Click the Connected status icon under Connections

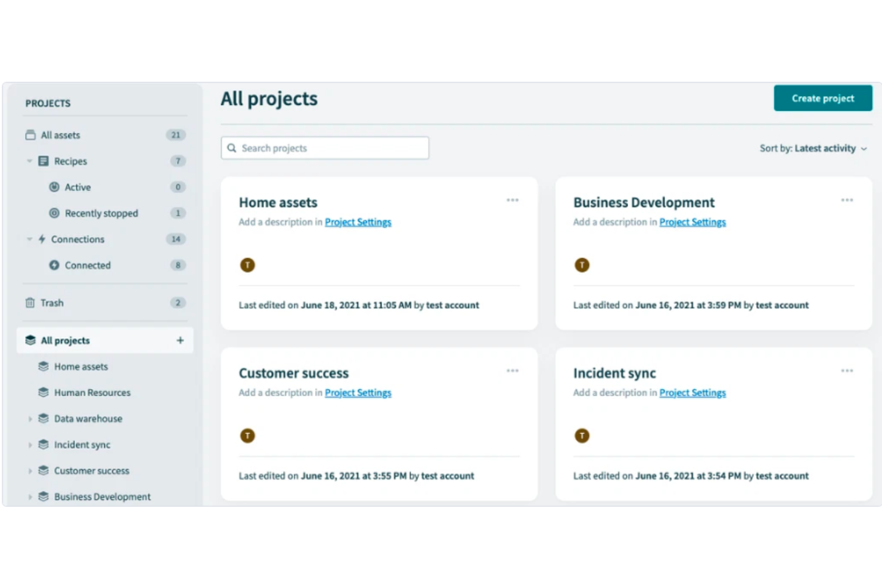pos(54,265)
